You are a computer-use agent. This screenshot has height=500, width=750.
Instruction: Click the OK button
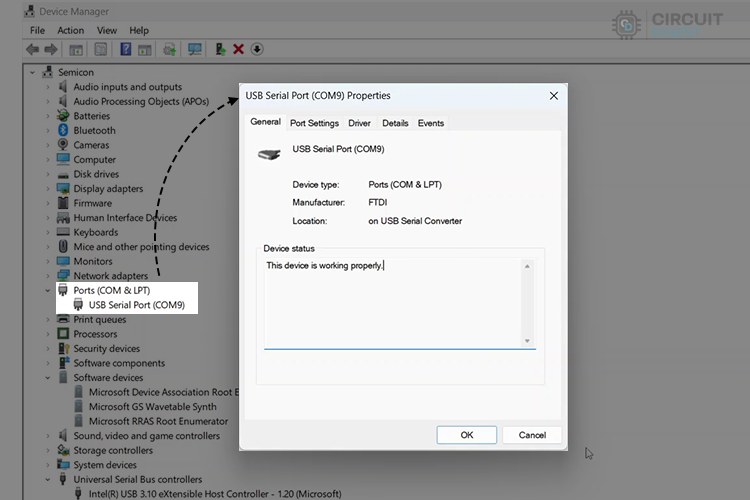tap(466, 435)
